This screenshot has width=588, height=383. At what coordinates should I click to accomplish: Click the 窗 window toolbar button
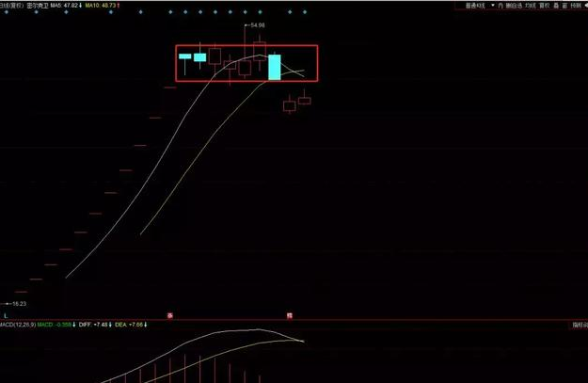[x=564, y=6]
